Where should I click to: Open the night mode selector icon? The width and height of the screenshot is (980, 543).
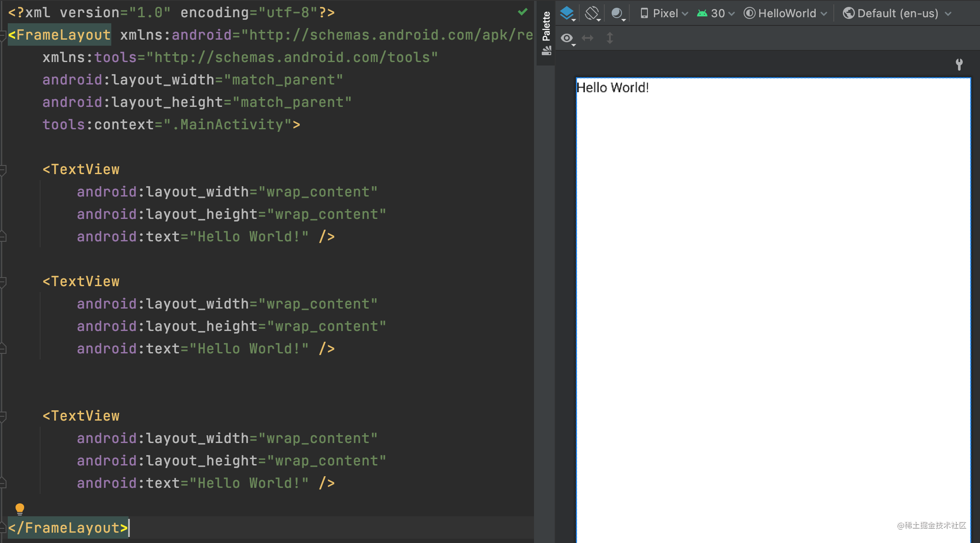pyautogui.click(x=618, y=13)
